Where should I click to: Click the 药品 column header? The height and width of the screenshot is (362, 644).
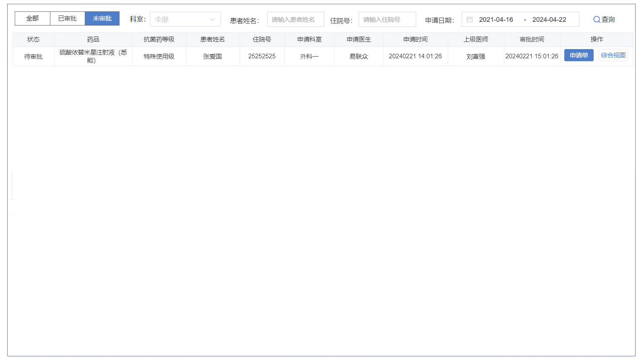(93, 39)
